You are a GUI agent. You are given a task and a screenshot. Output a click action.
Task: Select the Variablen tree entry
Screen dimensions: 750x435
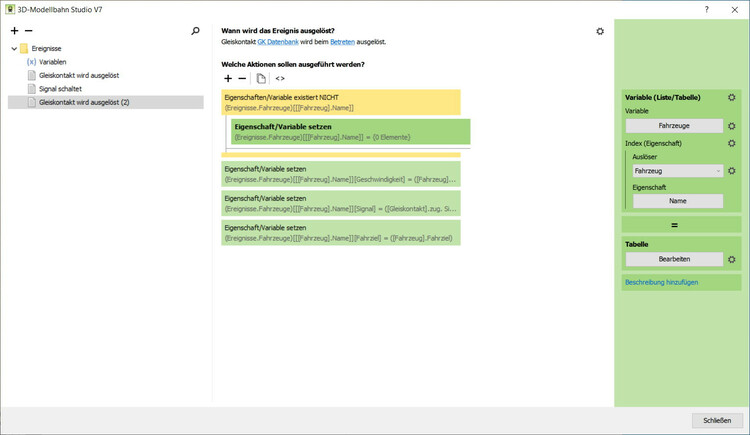point(53,62)
